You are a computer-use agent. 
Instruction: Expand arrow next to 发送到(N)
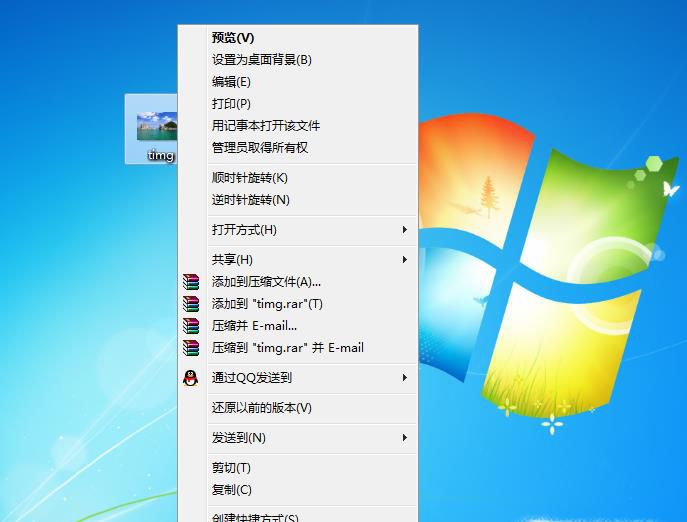[405, 437]
